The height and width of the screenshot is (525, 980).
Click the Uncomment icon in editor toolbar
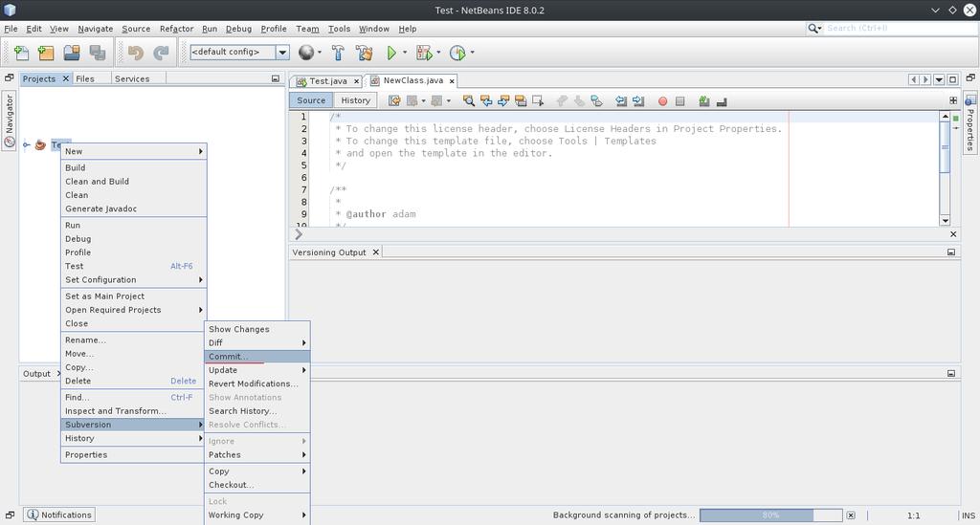click(x=722, y=101)
